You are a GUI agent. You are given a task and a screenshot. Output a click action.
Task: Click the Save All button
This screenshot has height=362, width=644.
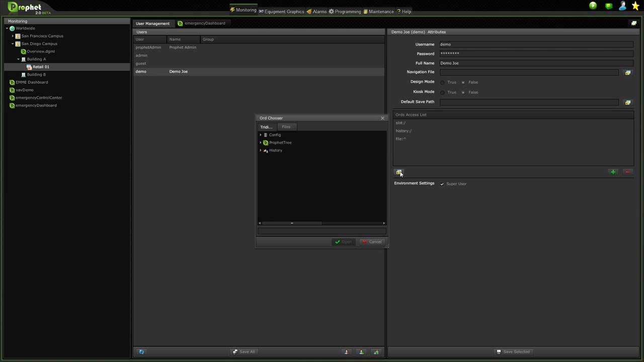pyautogui.click(x=244, y=352)
